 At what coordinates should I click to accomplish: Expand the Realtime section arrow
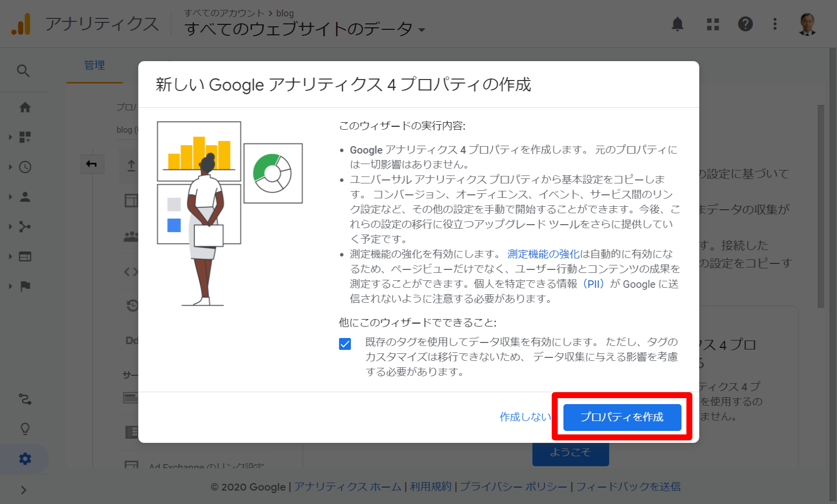tap(10, 167)
